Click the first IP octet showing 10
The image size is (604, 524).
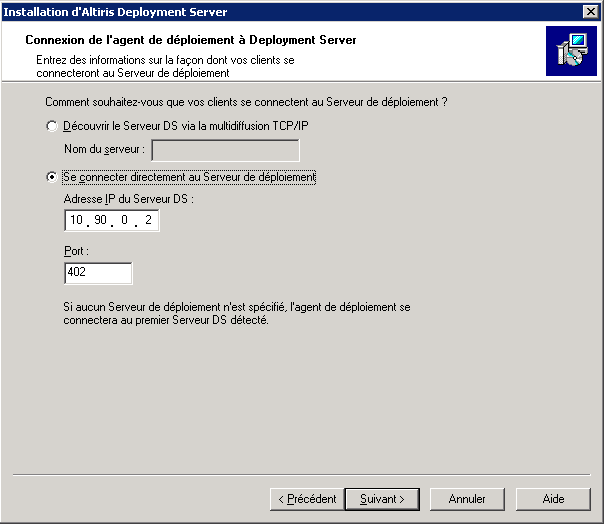pyautogui.click(x=76, y=220)
